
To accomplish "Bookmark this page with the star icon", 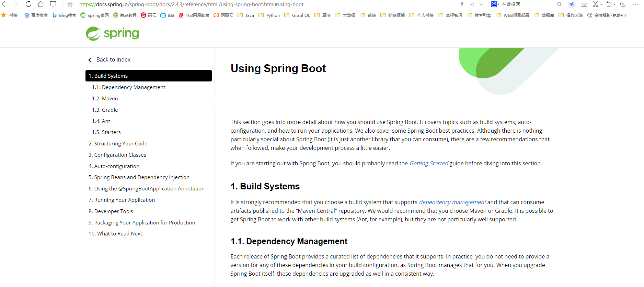I will (70, 4).
